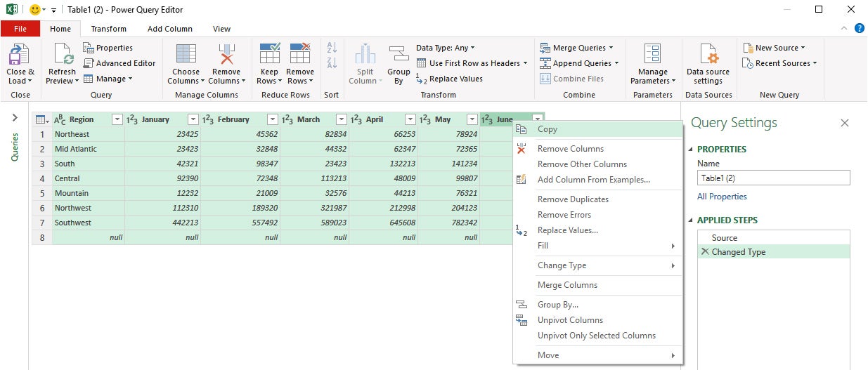This screenshot has height=370, width=868.
Task: Click the Remove Rows icon
Action: coord(300,55)
